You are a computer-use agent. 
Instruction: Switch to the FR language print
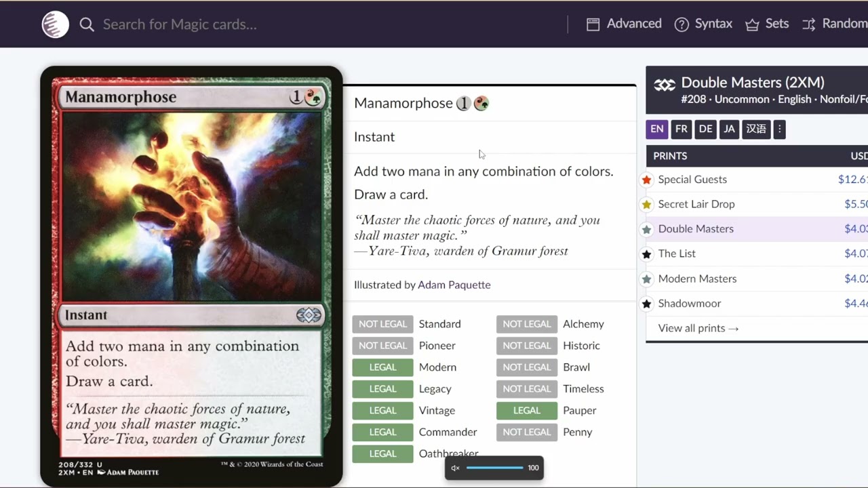point(682,129)
